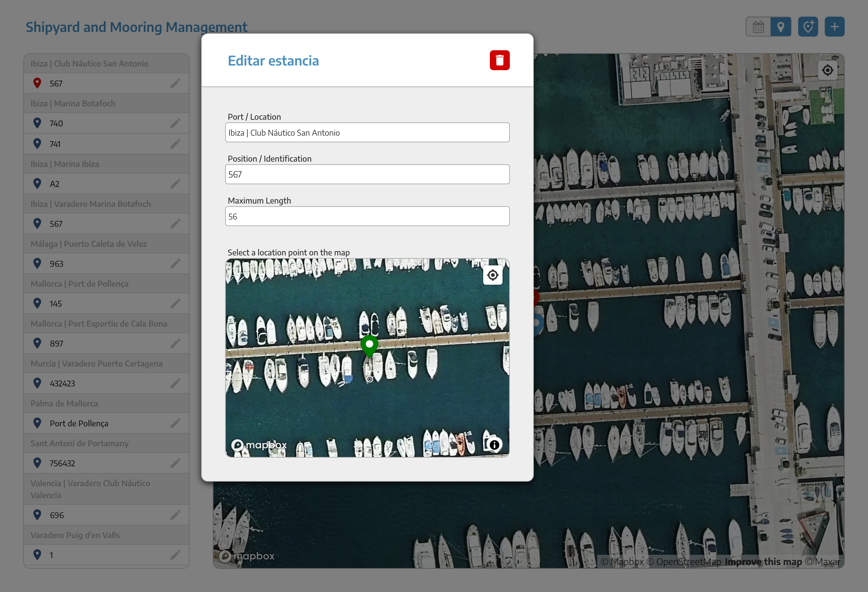Focus the Position / Identification field
Viewport: 868px width, 592px height.
[367, 174]
